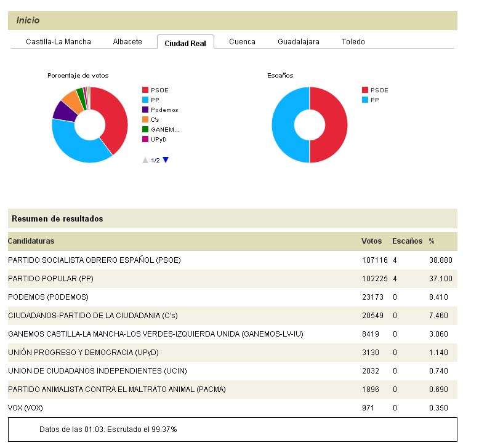Image resolution: width=495 pixels, height=448 pixels.
Task: Click PP blue swatch in votes legend
Action: 145,100
